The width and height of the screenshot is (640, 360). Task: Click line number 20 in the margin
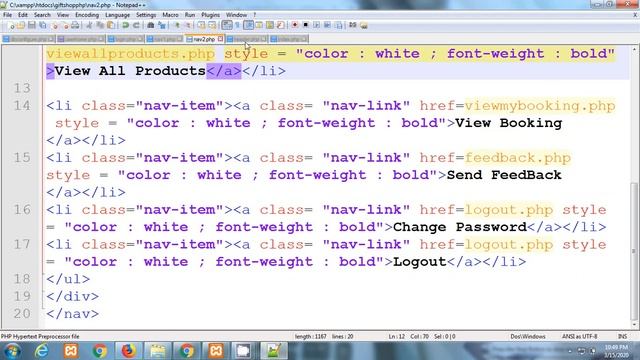22,313
